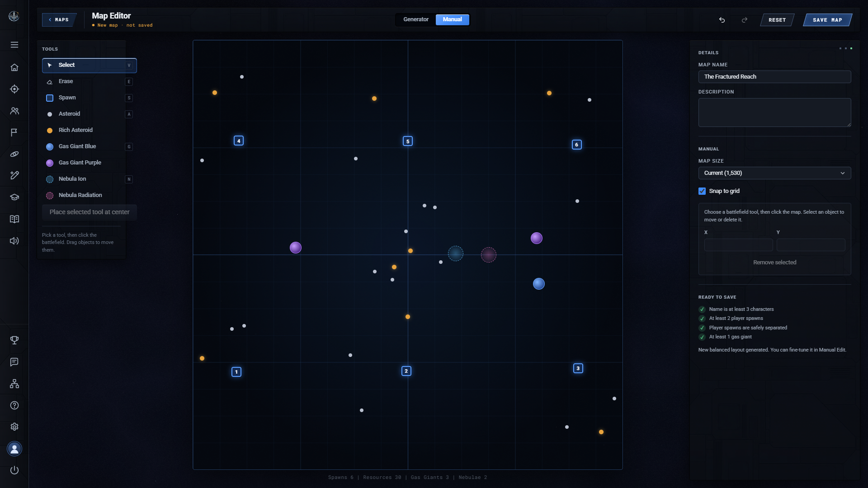Click the X coordinate input field
This screenshot has height=488, width=868.
click(x=738, y=245)
